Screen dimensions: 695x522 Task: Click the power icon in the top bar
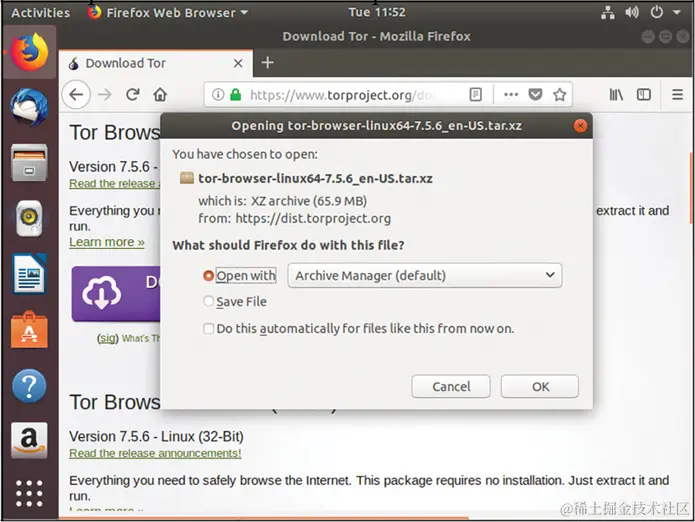[x=657, y=12]
